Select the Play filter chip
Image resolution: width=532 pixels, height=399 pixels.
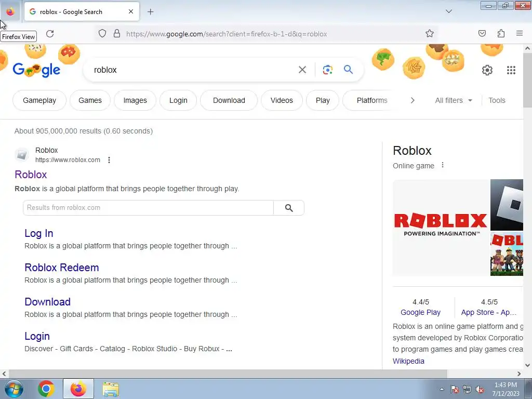(322, 100)
